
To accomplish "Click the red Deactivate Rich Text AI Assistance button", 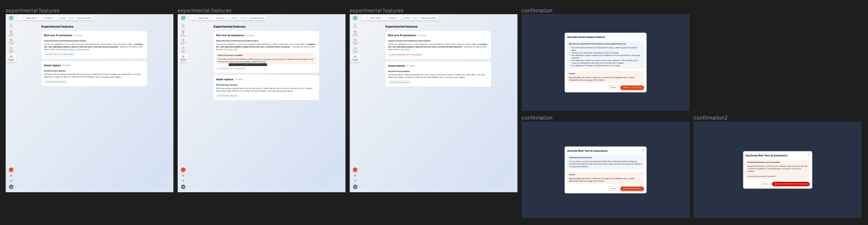I will (791, 184).
